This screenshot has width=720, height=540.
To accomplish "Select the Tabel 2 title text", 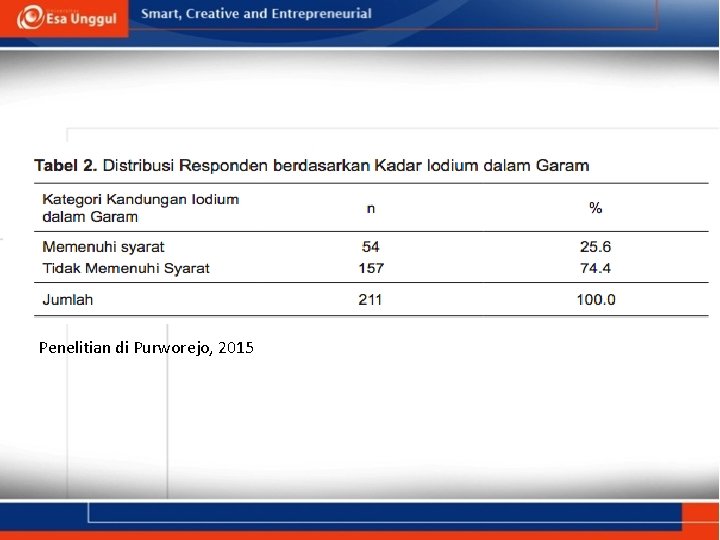I will point(312,165).
